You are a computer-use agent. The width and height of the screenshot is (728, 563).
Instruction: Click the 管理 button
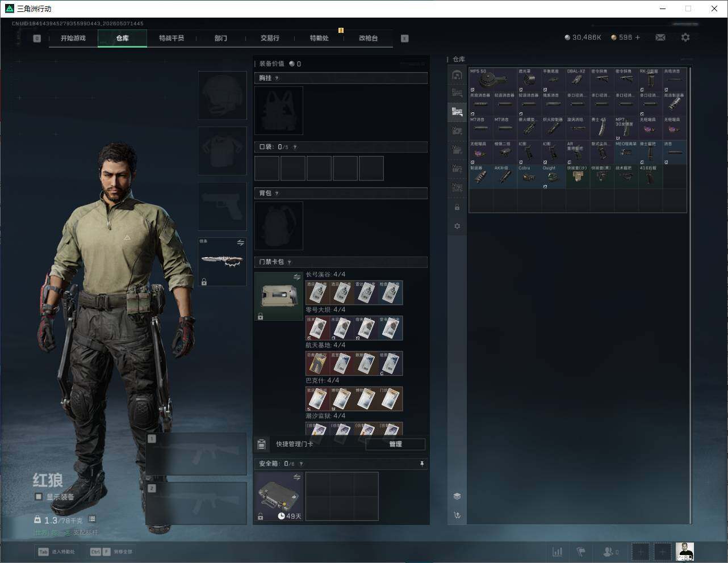[396, 444]
